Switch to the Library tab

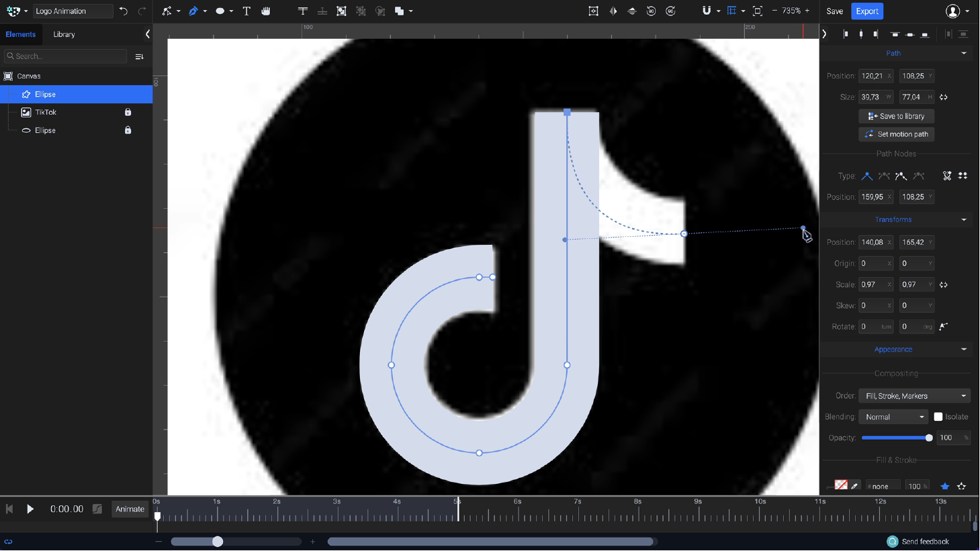click(x=64, y=34)
